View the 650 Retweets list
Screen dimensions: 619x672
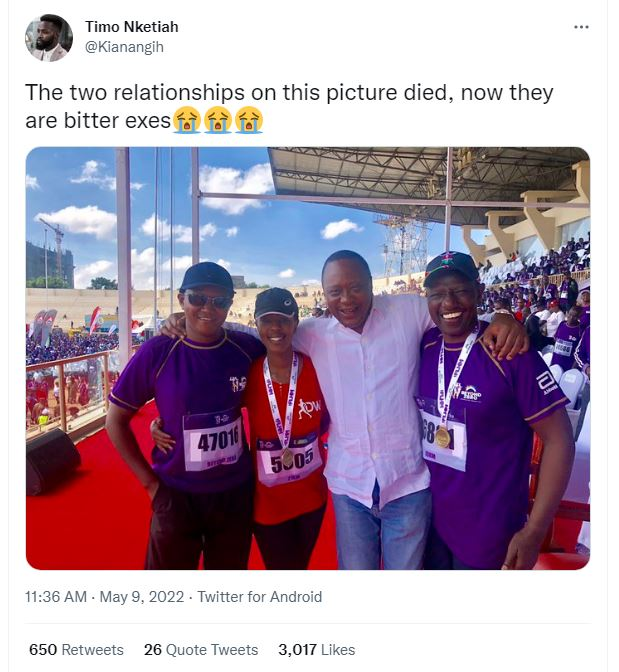point(76,650)
